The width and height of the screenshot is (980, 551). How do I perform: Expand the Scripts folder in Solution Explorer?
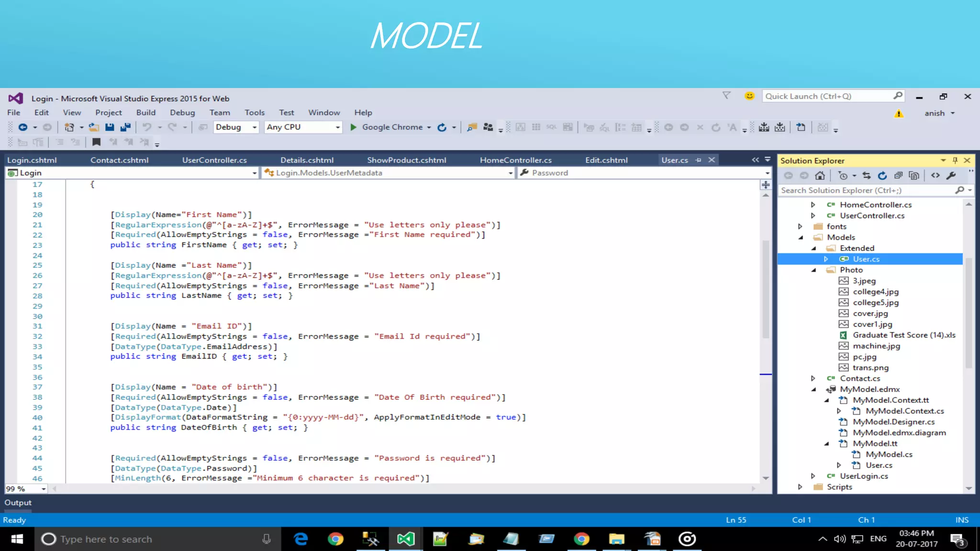(x=800, y=487)
